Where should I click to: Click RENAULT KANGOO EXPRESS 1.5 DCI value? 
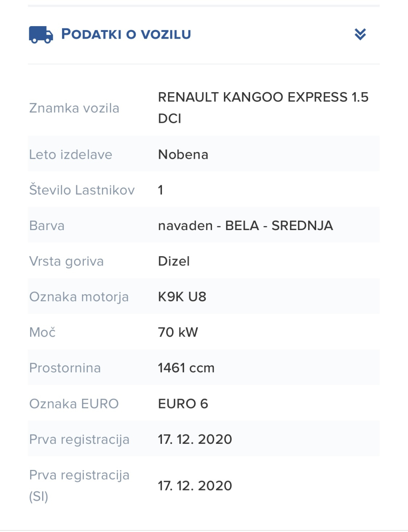click(263, 108)
